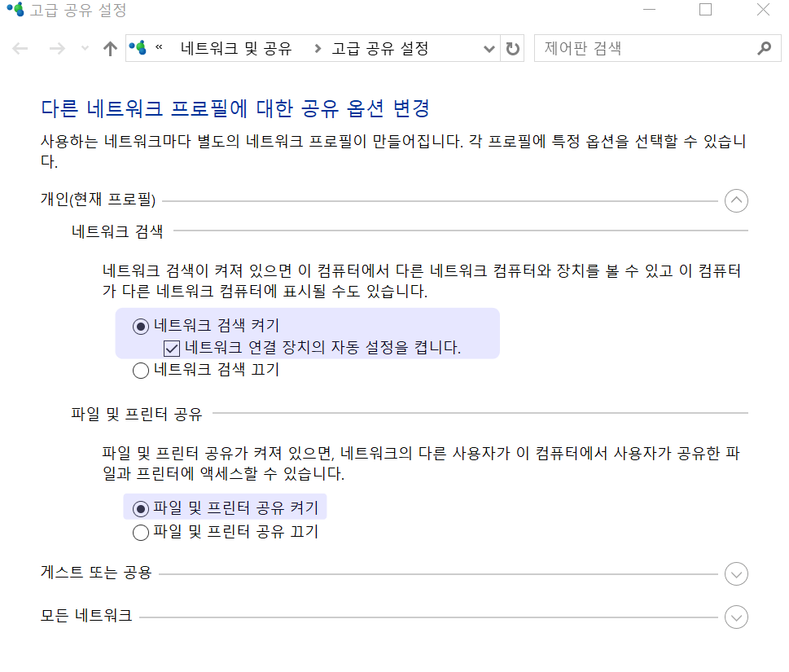Select 네트워크 검색 켜기 radio button
The height and width of the screenshot is (672, 789).
click(141, 326)
